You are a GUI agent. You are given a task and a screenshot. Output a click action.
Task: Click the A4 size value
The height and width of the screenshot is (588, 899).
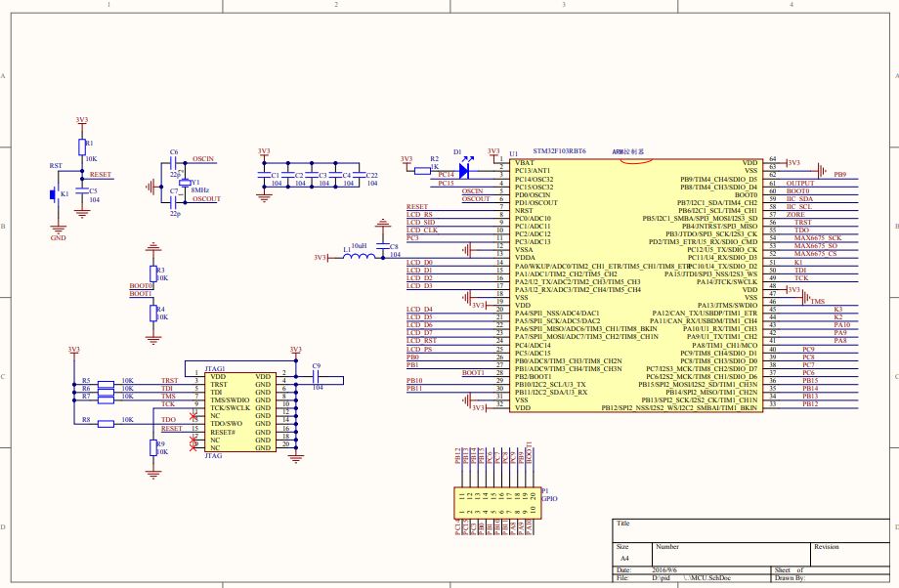[x=624, y=558]
